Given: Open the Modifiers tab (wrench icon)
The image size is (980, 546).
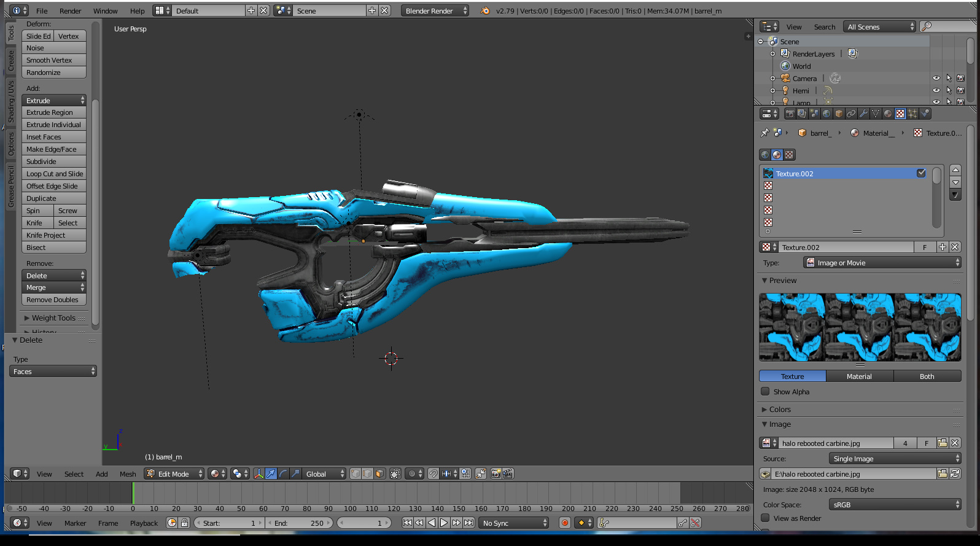Looking at the screenshot, I should (863, 114).
